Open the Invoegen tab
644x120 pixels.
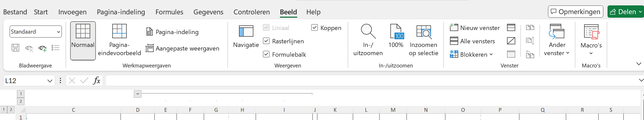click(x=72, y=12)
